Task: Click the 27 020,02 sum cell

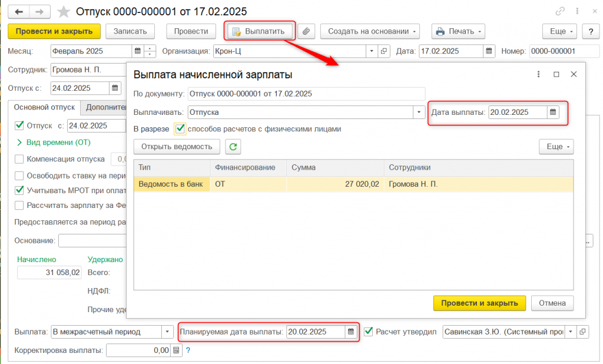Action: 335,184
